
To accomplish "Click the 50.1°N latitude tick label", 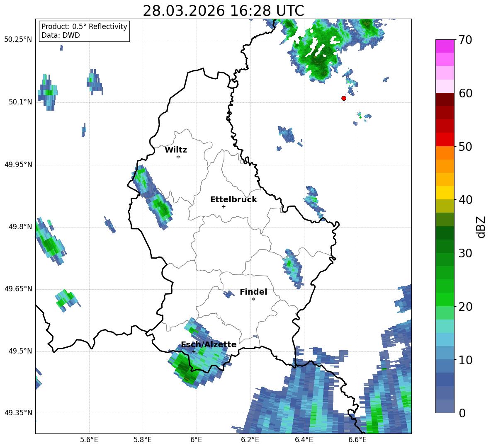I will pos(18,102).
